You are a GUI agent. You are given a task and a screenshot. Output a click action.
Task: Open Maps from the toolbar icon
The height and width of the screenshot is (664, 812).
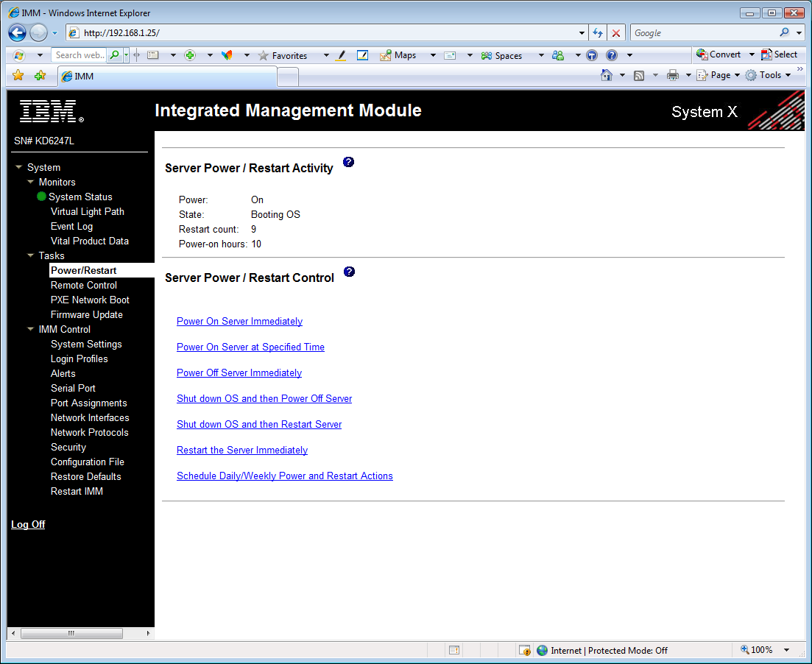pyautogui.click(x=384, y=55)
